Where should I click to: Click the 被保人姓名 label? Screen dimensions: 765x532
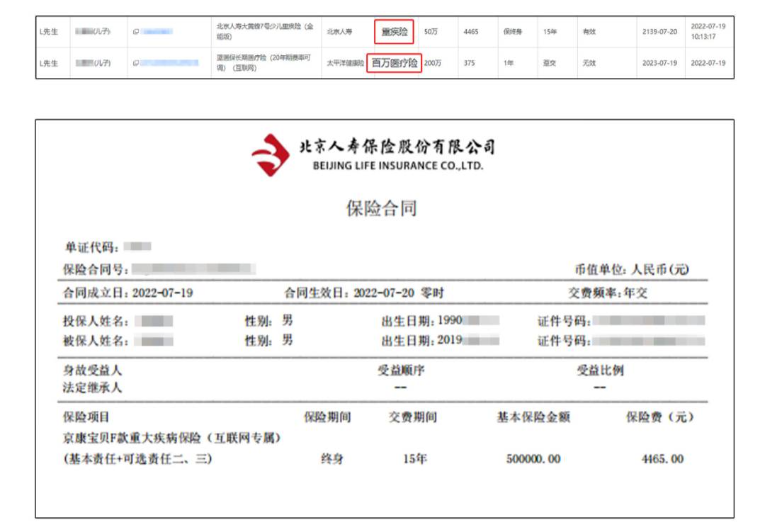click(x=96, y=341)
